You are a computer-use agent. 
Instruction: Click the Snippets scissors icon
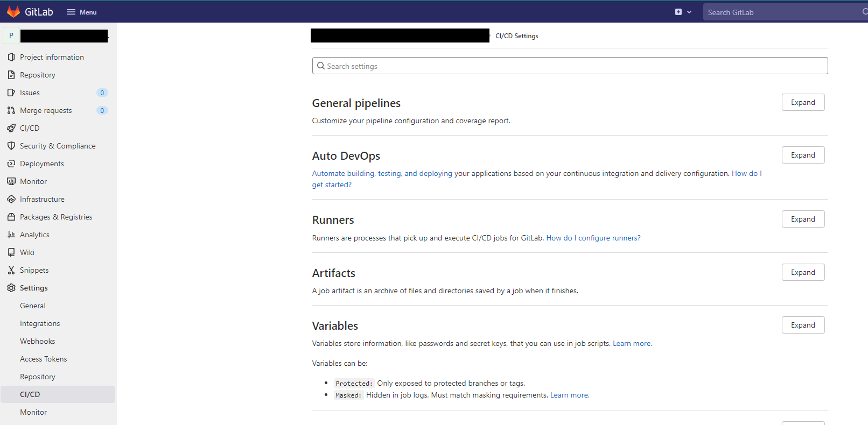[x=11, y=270]
